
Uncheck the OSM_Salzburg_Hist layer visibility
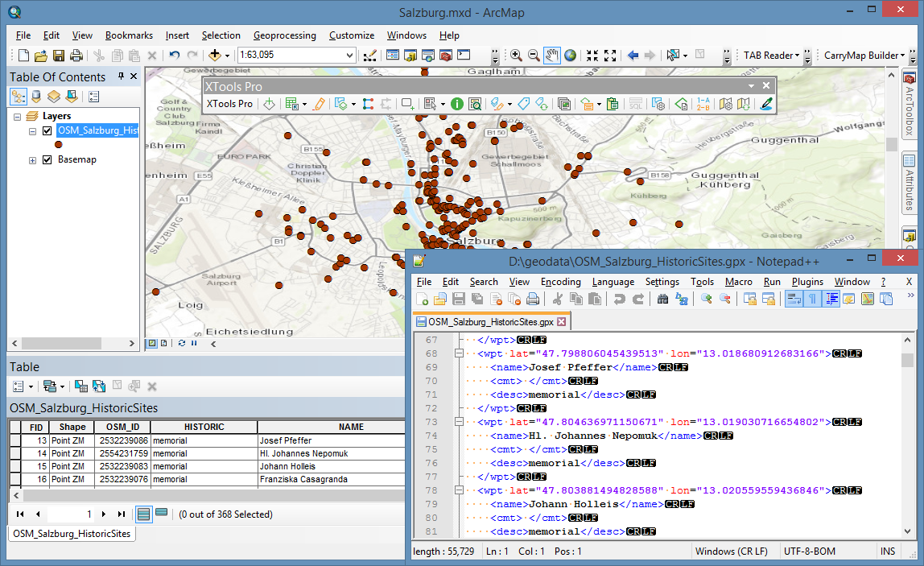click(x=46, y=130)
